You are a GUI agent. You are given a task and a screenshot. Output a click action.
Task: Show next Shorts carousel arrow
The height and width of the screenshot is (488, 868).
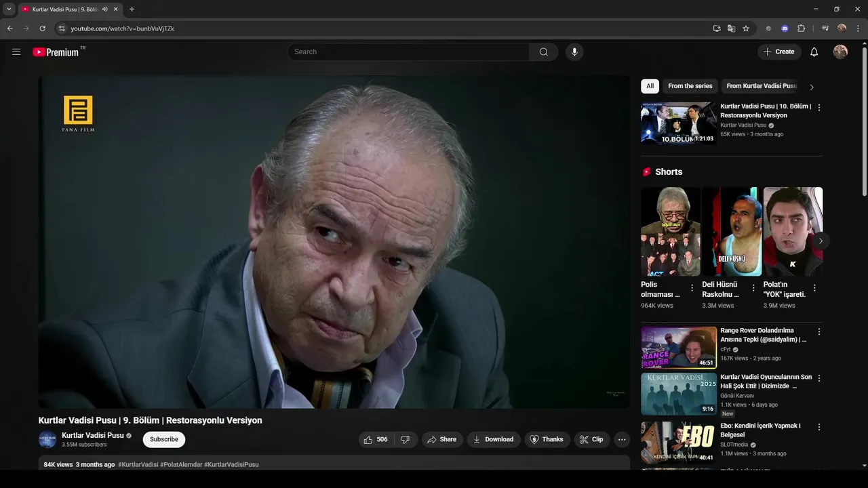coord(821,241)
